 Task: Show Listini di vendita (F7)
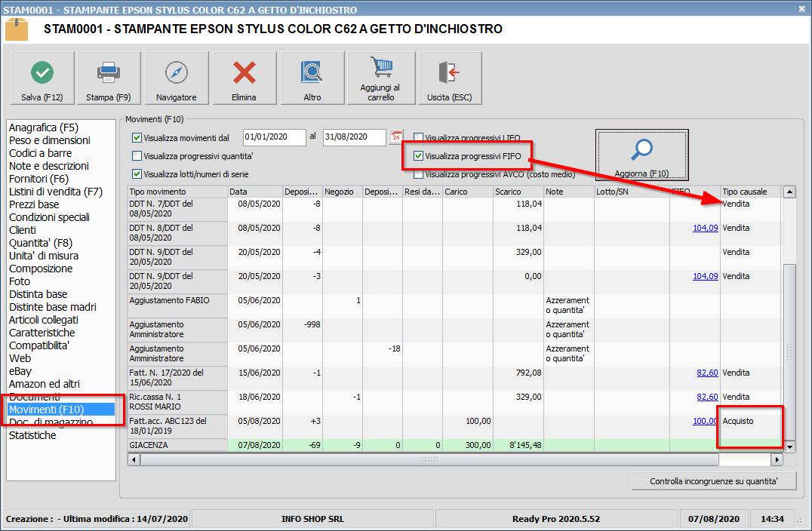point(56,192)
